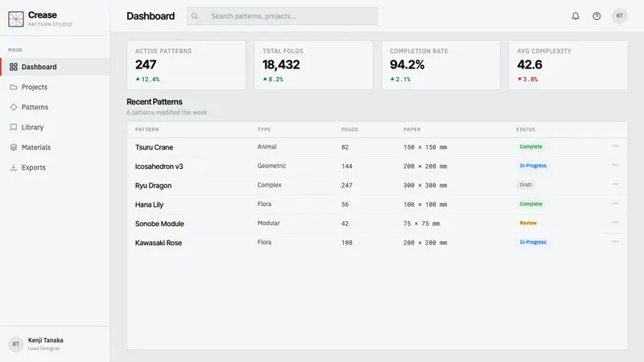Click Modular type cell
644x362 pixels.
tap(269, 223)
